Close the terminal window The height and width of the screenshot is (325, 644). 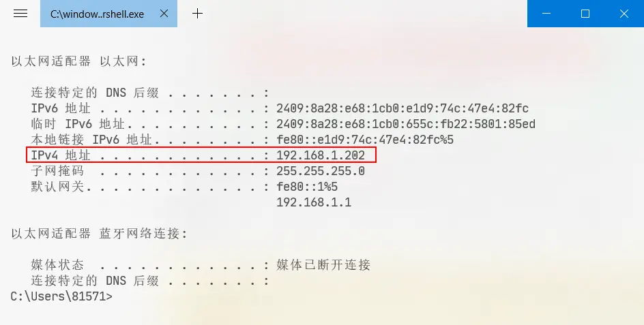click(624, 14)
